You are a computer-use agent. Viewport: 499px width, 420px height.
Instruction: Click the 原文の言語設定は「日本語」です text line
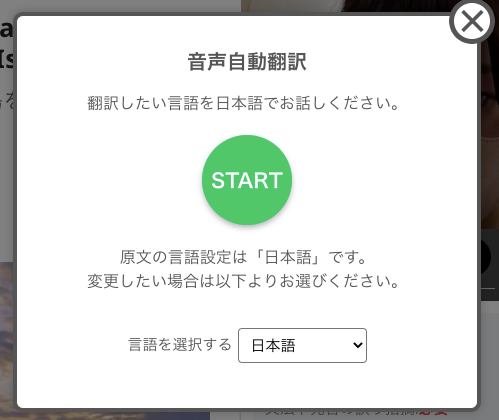click(244, 257)
